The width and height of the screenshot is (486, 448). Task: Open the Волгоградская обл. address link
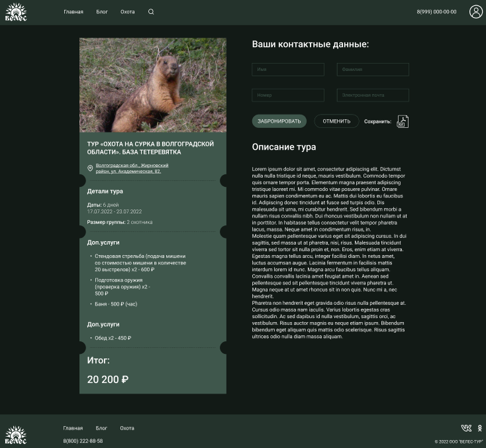[132, 168]
